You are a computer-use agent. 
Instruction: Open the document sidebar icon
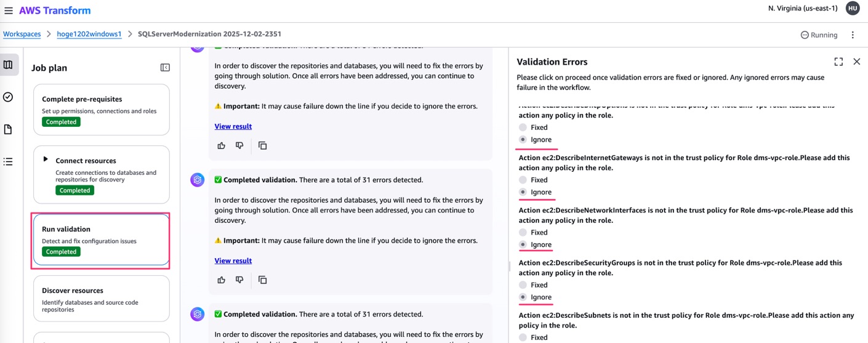pyautogui.click(x=8, y=129)
